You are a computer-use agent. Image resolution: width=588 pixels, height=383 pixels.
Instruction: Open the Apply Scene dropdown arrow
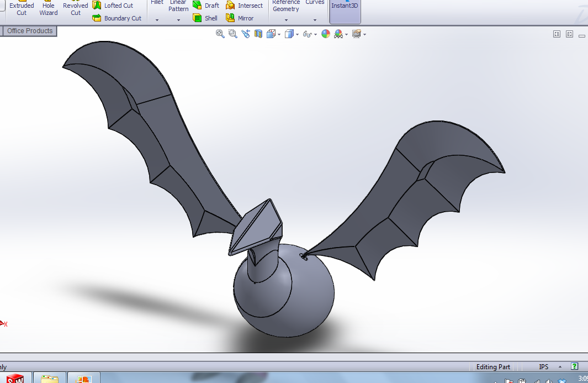[347, 35]
